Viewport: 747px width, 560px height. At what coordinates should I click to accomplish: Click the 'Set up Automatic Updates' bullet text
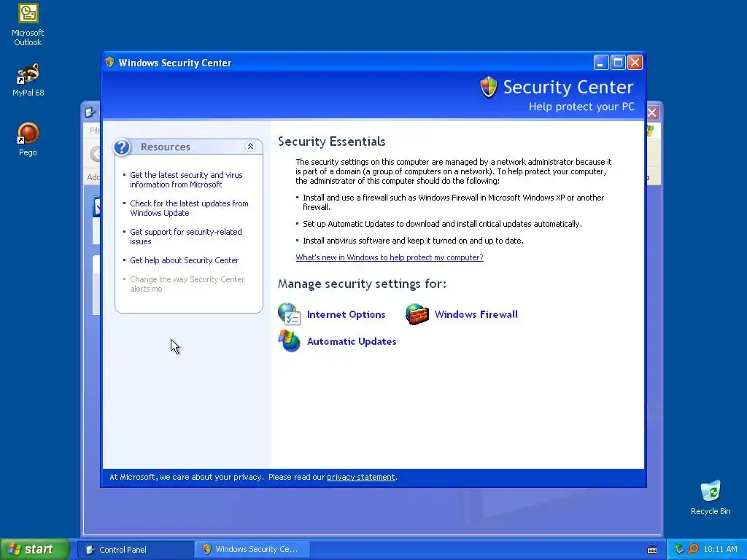(442, 224)
